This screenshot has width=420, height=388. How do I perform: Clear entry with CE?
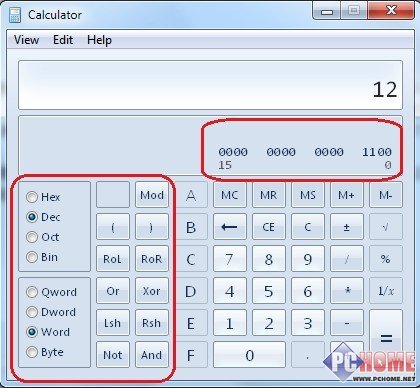click(x=269, y=227)
